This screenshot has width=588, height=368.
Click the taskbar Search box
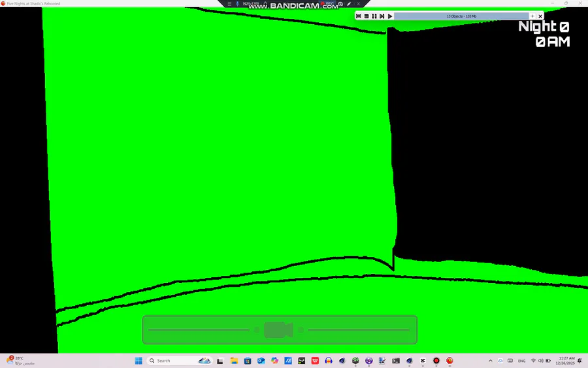click(180, 361)
